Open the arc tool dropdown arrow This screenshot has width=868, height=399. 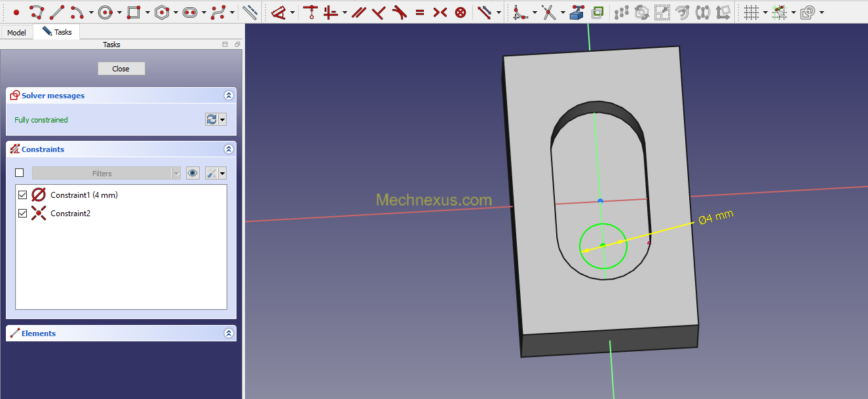click(91, 12)
